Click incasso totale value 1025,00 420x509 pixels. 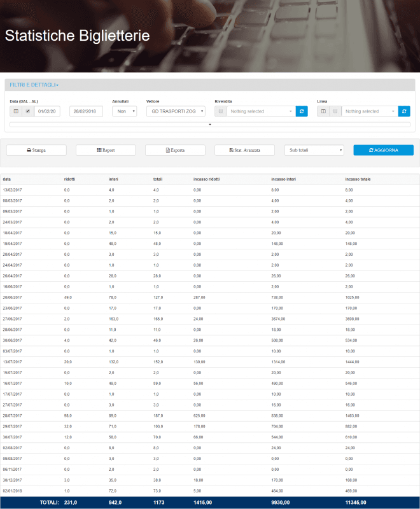point(352,298)
